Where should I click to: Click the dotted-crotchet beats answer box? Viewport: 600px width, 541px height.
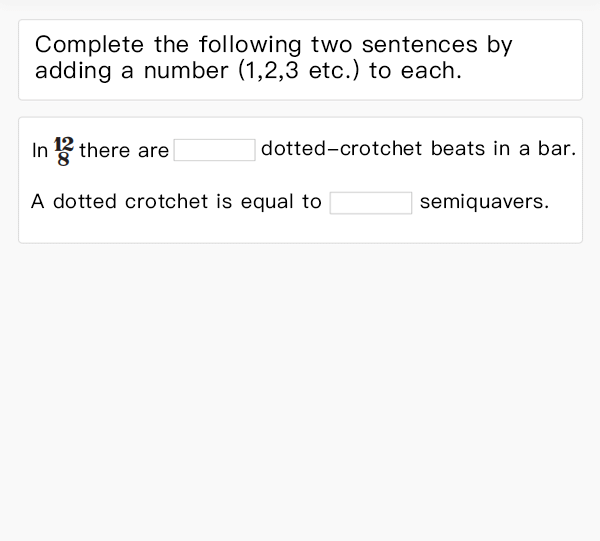click(215, 150)
